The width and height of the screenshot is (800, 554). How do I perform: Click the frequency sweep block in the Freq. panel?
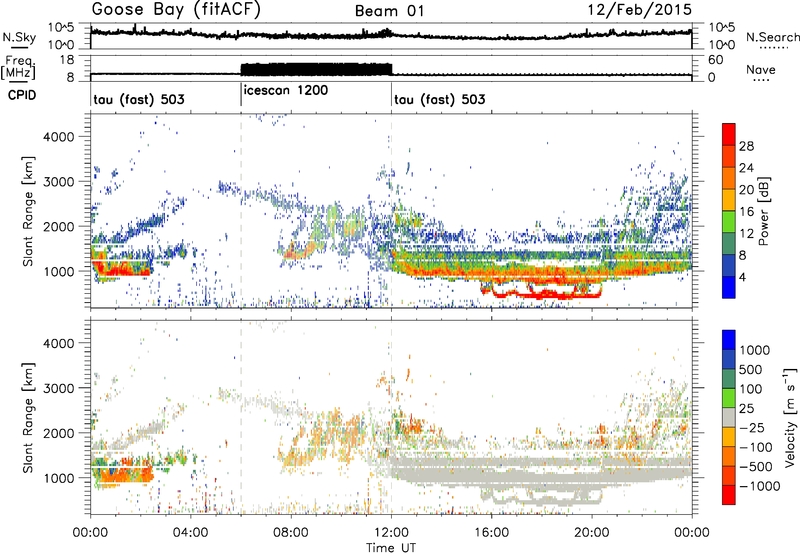316,69
